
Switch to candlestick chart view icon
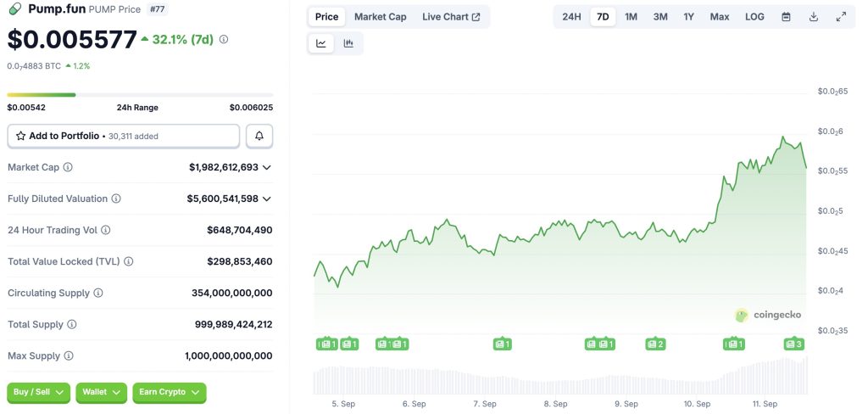[x=348, y=43]
